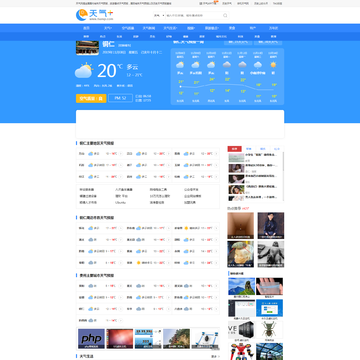
Task: Expand 天气生活 menu in navigation bar
Action: point(170,28)
